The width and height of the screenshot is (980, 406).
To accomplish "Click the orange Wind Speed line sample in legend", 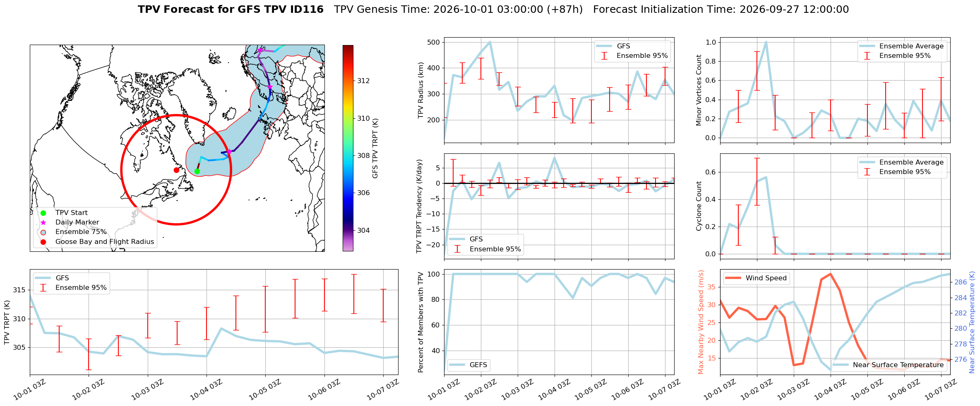I will 733,278.
